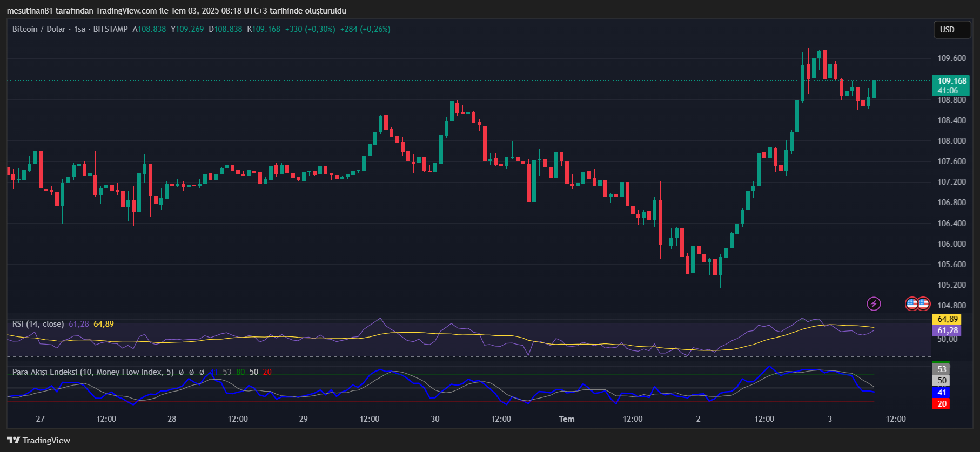Click the '29' date label on time axis
Viewport: 980px width, 452px height.
point(304,419)
